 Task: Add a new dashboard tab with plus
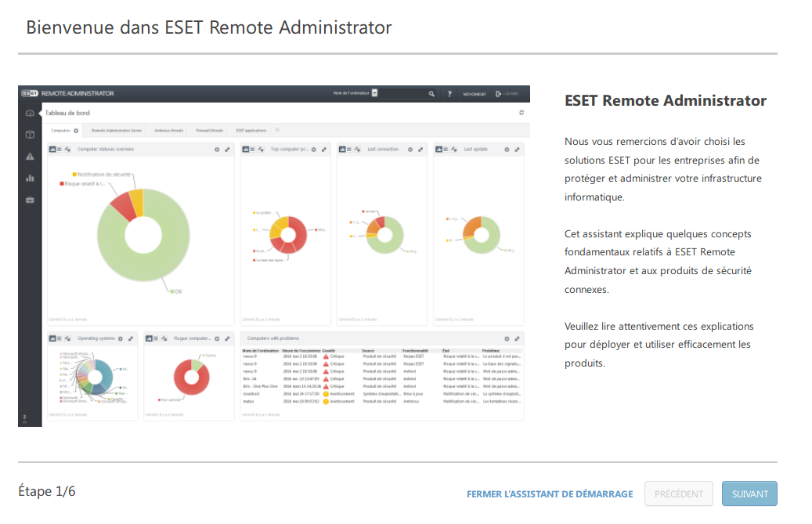[x=276, y=130]
